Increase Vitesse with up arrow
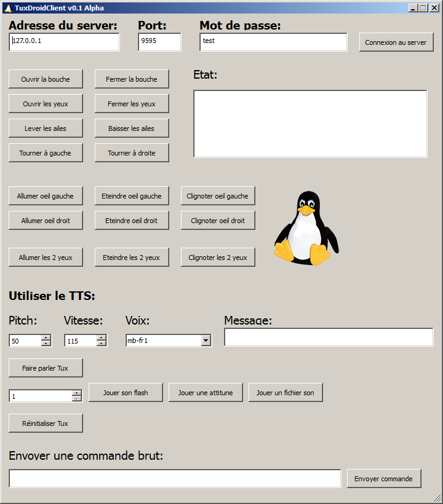The width and height of the screenshot is (443, 504). [102, 337]
